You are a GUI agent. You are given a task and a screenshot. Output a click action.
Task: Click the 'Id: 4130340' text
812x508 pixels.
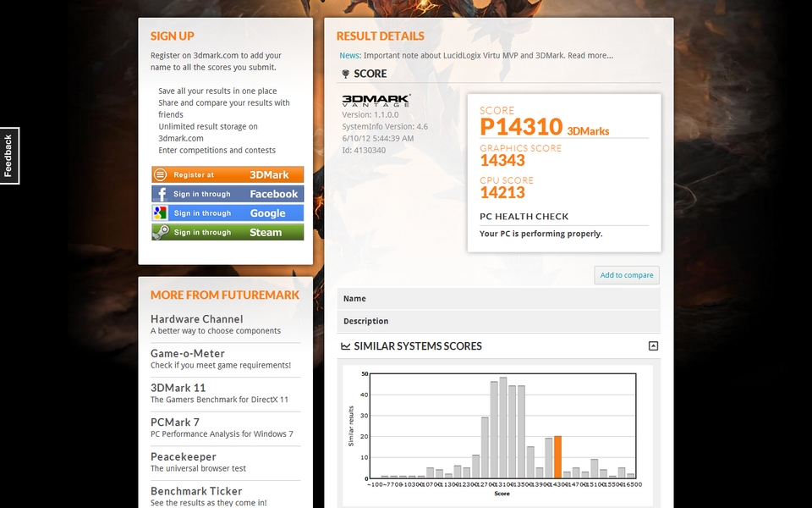364,151
